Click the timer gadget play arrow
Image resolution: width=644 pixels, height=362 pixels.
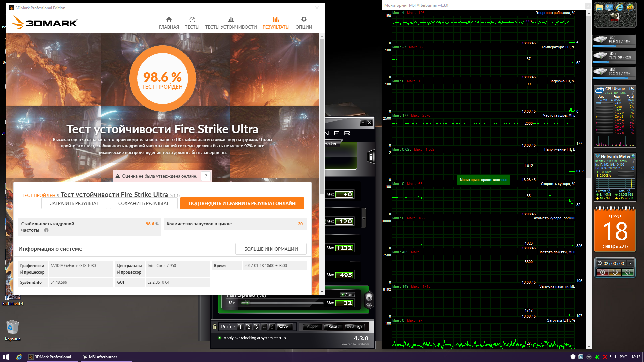630,263
